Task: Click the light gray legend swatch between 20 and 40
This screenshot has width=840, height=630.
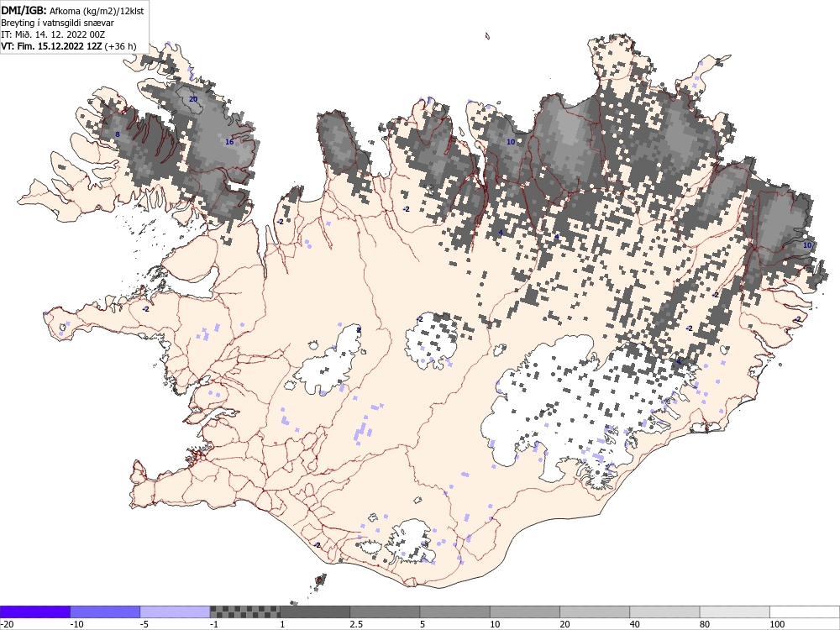Action: point(595,612)
